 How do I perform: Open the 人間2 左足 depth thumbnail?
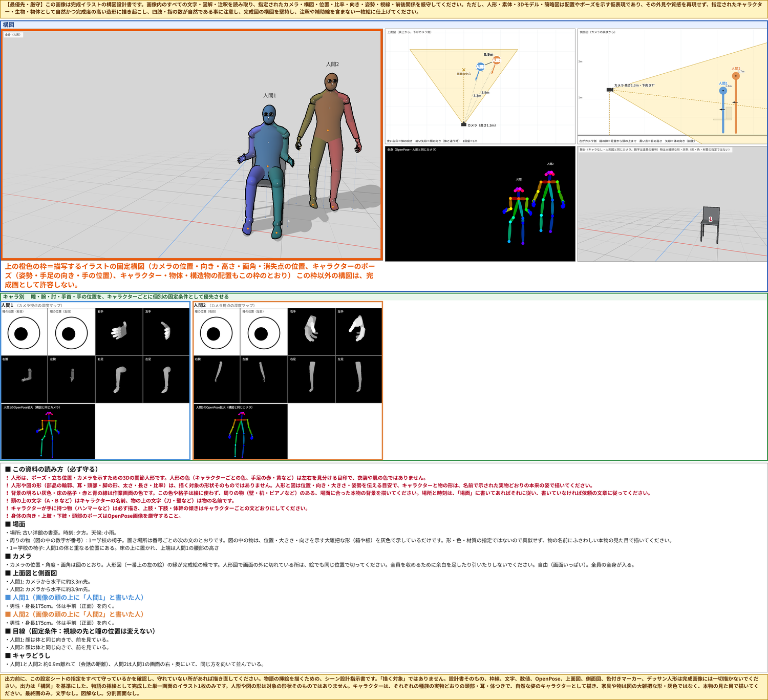[x=359, y=379]
